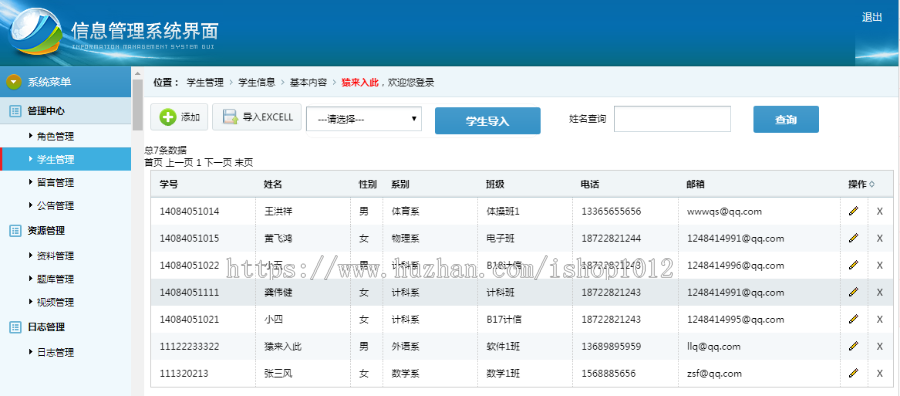Focus the 姓名查询 input field
Screen dimensions: 900x396
pos(672,119)
